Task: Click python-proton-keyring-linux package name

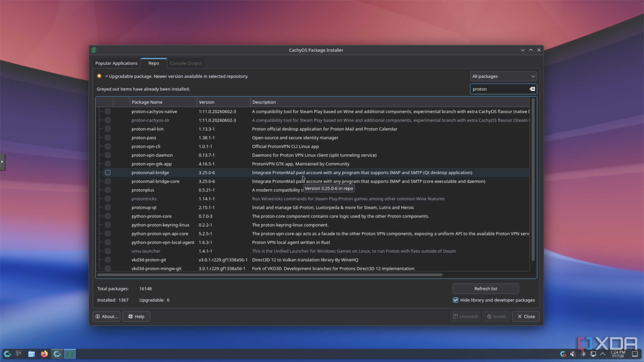Action: tap(160, 225)
